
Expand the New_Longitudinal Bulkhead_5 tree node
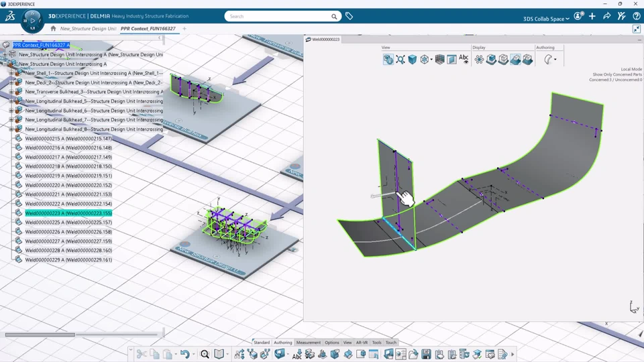11,101
